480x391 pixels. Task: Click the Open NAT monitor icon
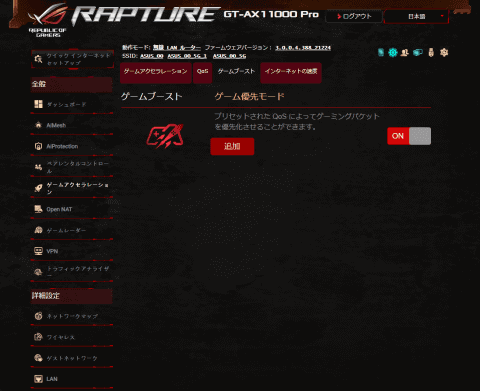point(38,209)
